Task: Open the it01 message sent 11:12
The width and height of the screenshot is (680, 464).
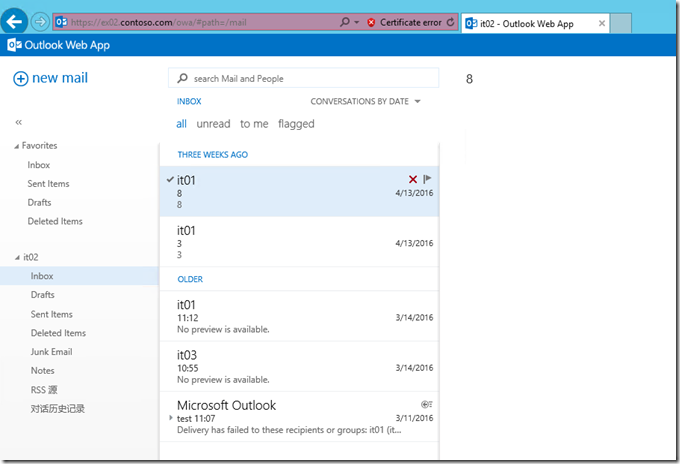Action: pyautogui.click(x=299, y=317)
